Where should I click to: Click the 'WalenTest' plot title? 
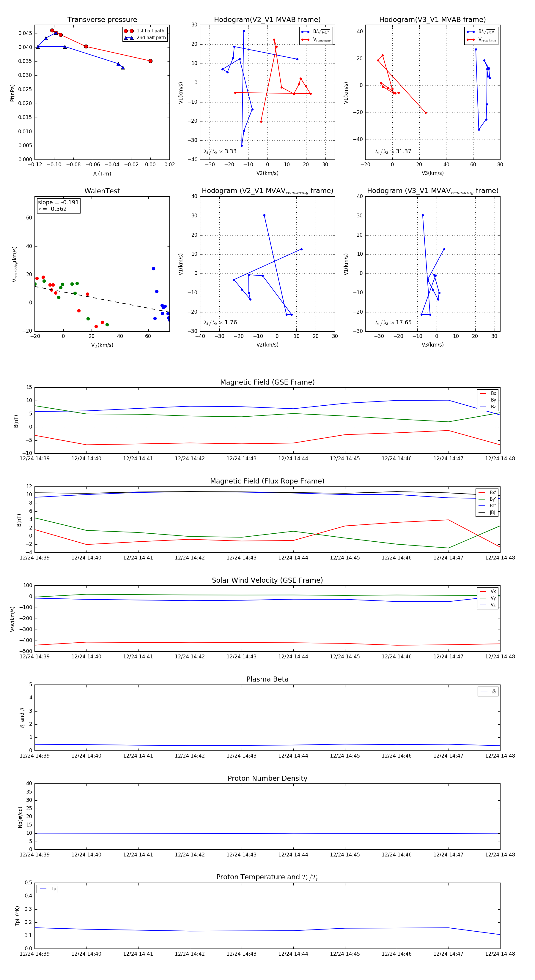102,191
